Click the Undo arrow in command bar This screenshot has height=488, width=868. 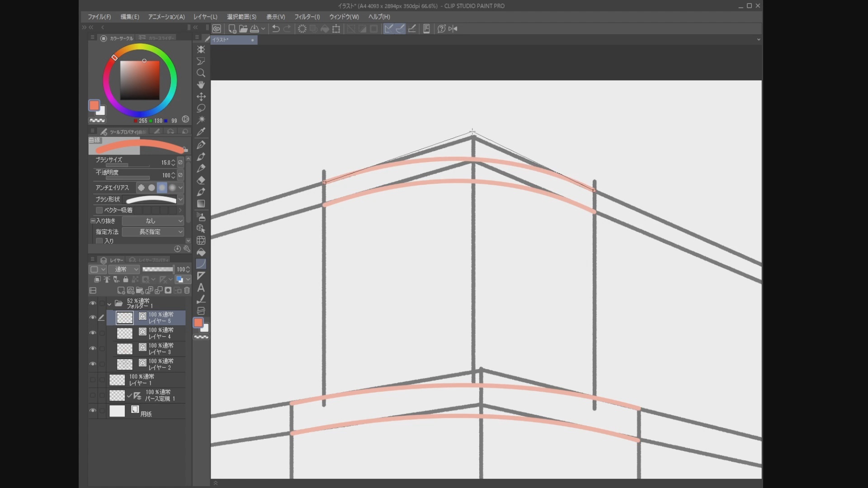pos(276,29)
